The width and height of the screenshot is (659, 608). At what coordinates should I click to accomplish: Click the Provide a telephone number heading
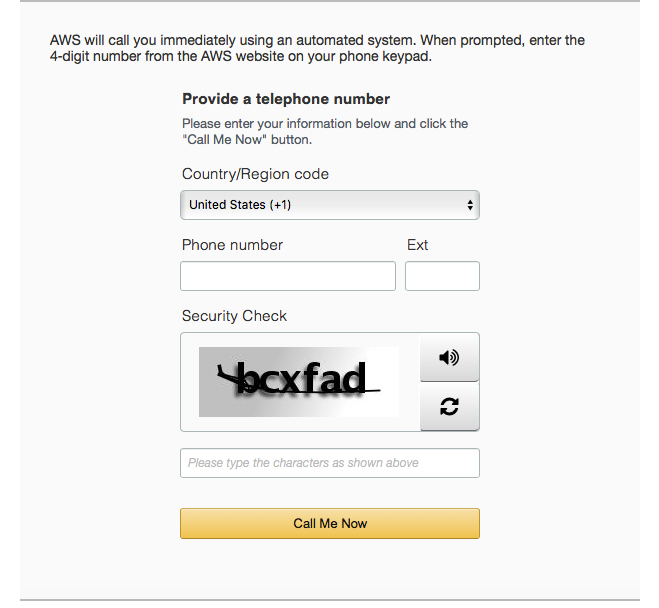point(286,99)
